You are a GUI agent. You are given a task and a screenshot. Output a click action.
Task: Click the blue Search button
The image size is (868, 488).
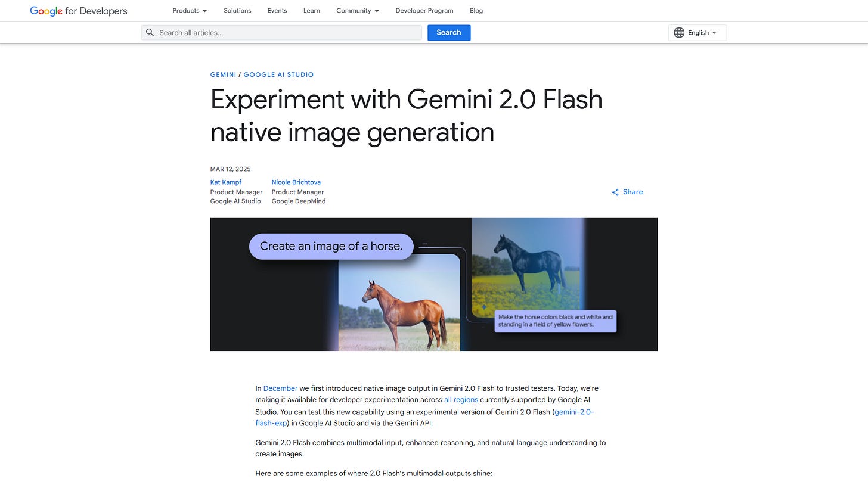449,33
